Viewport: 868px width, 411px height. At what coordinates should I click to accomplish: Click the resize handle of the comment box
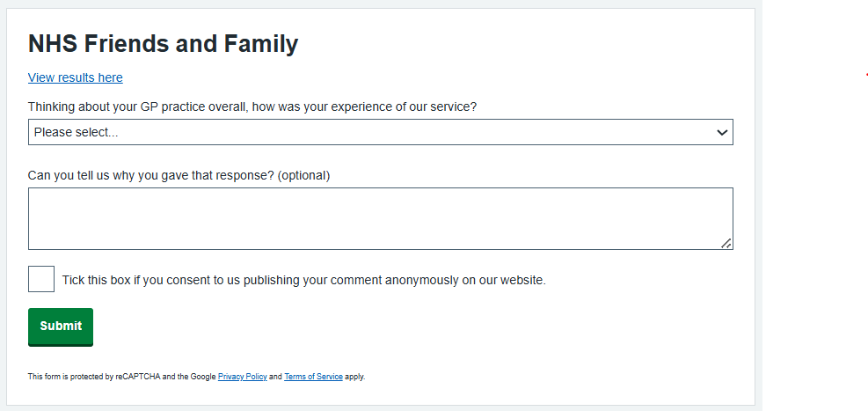[726, 244]
